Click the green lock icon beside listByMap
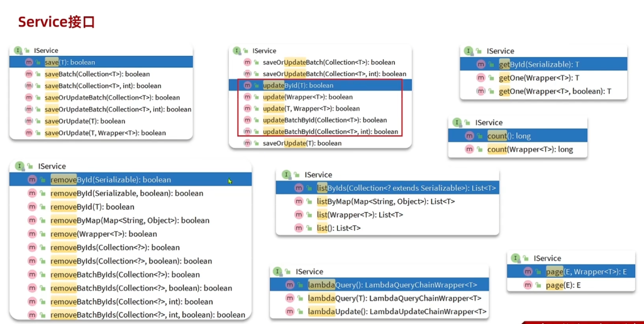This screenshot has width=644, height=324. pos(309,201)
